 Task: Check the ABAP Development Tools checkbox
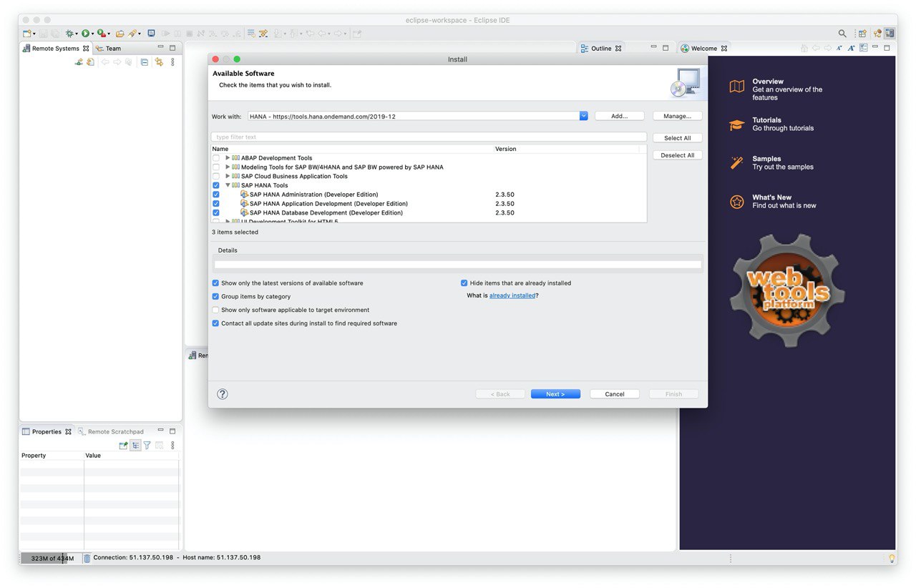[216, 158]
